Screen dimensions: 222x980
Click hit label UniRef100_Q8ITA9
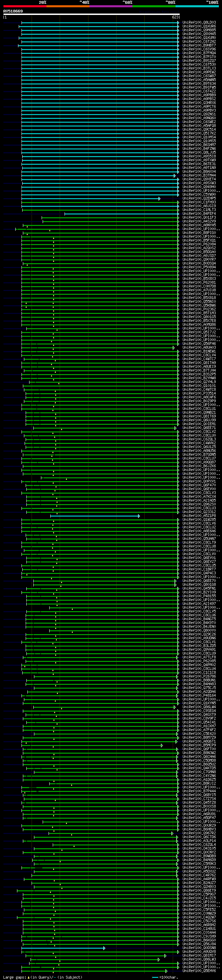click(199, 363)
